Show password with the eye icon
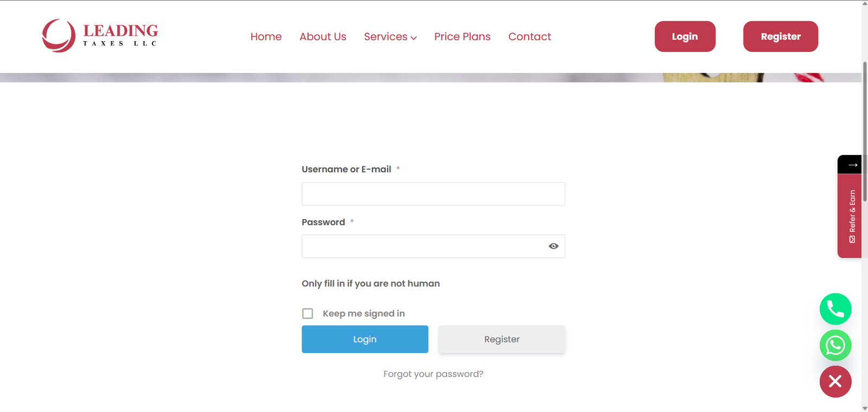 click(x=553, y=246)
